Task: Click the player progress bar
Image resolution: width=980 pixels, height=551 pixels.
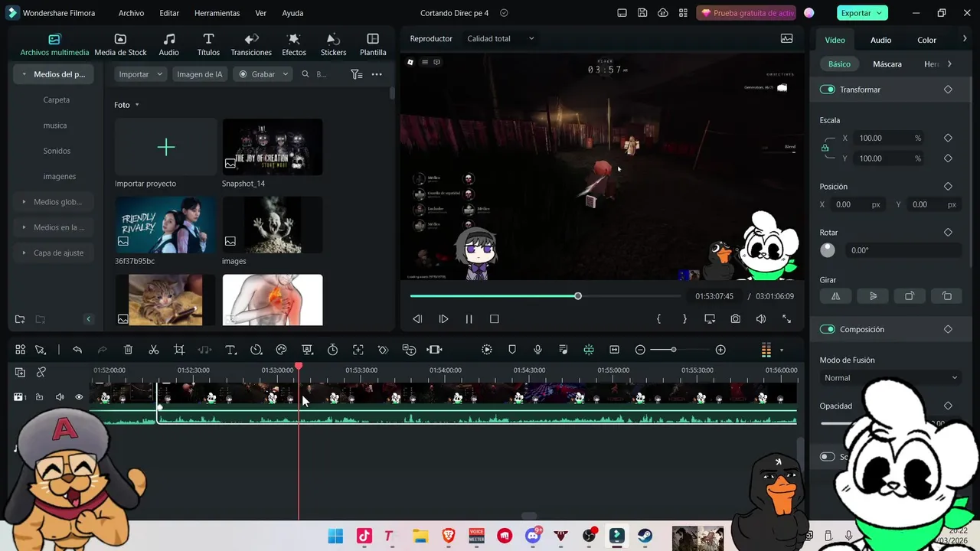Action: pyautogui.click(x=545, y=296)
